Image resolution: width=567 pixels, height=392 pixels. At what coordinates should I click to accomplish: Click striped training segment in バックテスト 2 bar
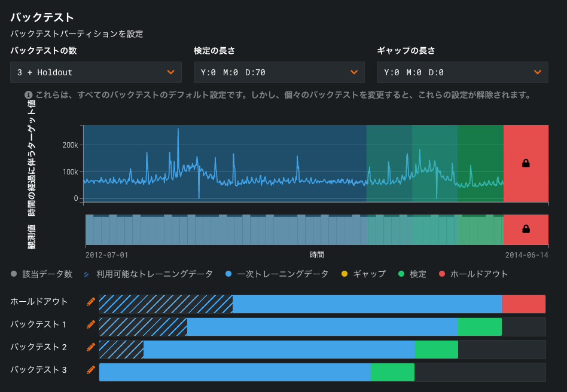coord(121,350)
